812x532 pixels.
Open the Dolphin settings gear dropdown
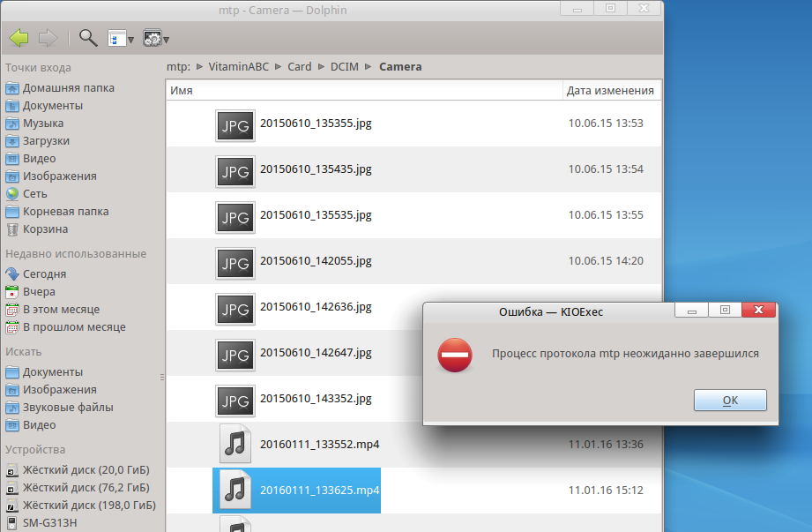pyautogui.click(x=156, y=38)
